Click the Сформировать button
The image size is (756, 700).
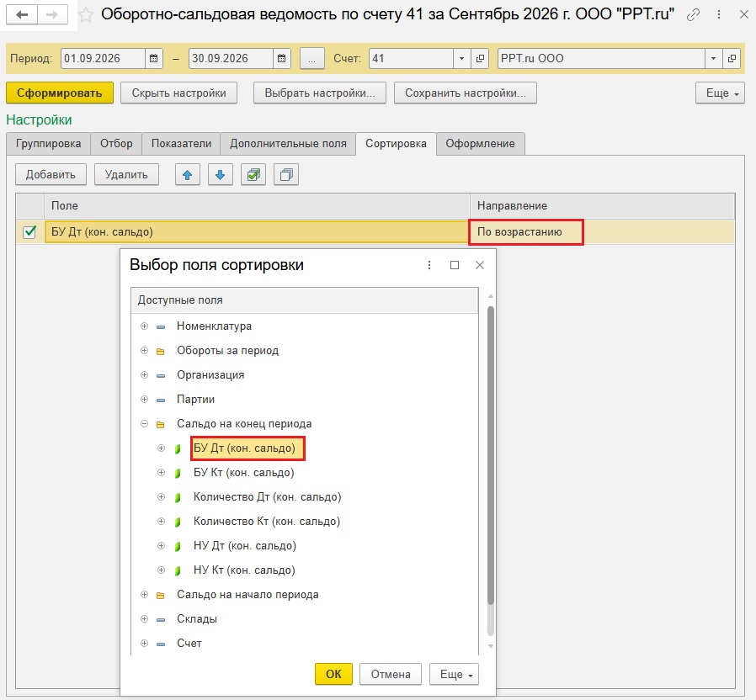point(59,93)
